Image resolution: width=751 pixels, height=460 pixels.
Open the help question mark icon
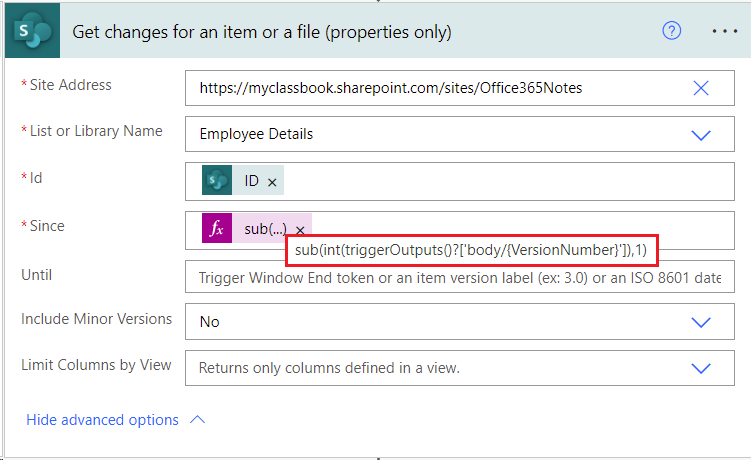click(672, 31)
